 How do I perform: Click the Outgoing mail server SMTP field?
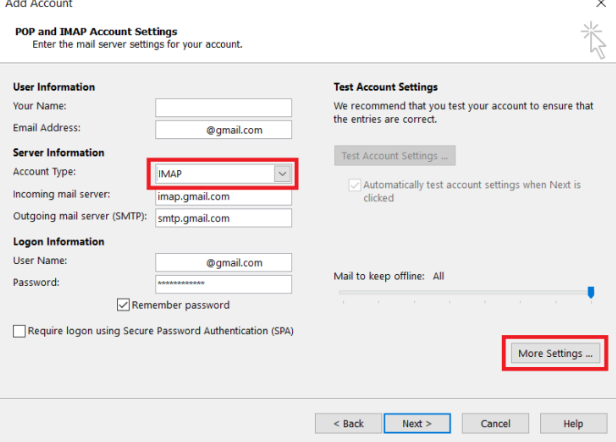pyautogui.click(x=223, y=218)
